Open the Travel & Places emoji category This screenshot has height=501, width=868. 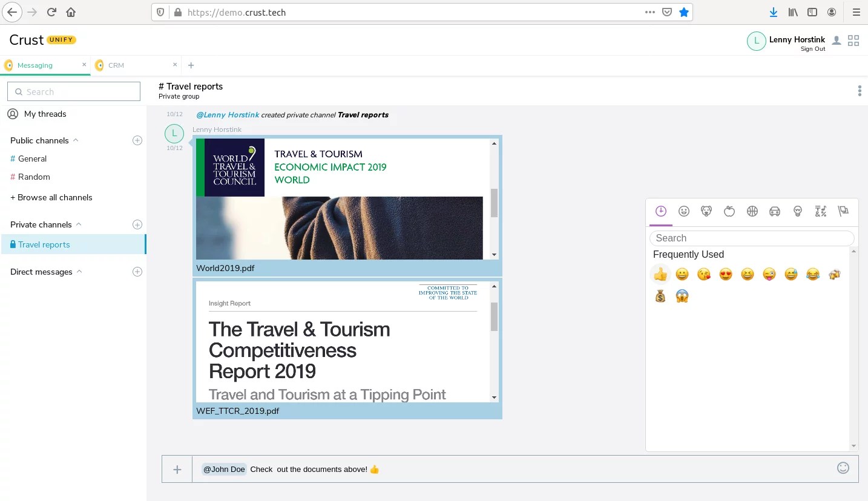point(775,211)
